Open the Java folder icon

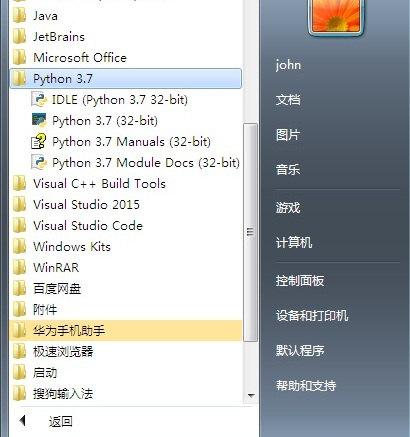(x=19, y=16)
